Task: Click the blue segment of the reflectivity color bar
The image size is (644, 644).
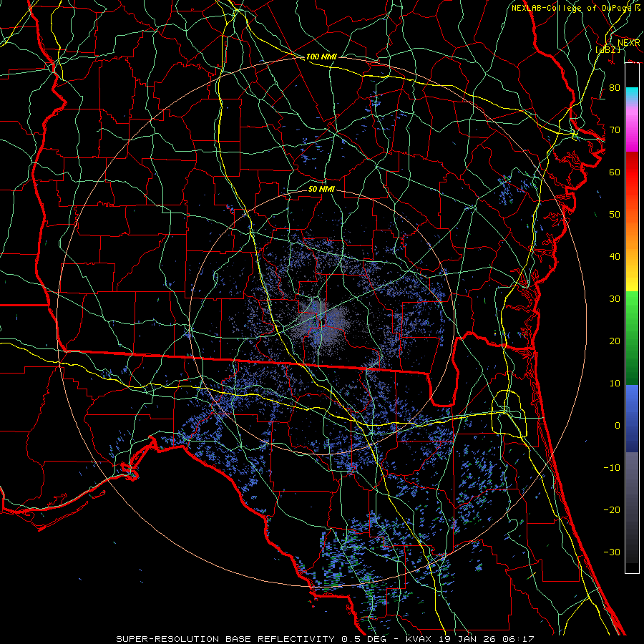Action: click(632, 418)
